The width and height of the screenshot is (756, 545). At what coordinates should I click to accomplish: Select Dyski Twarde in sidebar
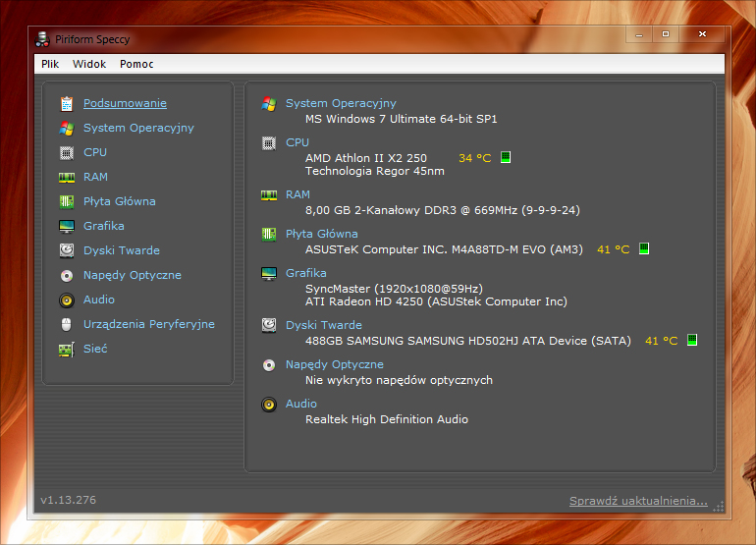[x=122, y=250]
